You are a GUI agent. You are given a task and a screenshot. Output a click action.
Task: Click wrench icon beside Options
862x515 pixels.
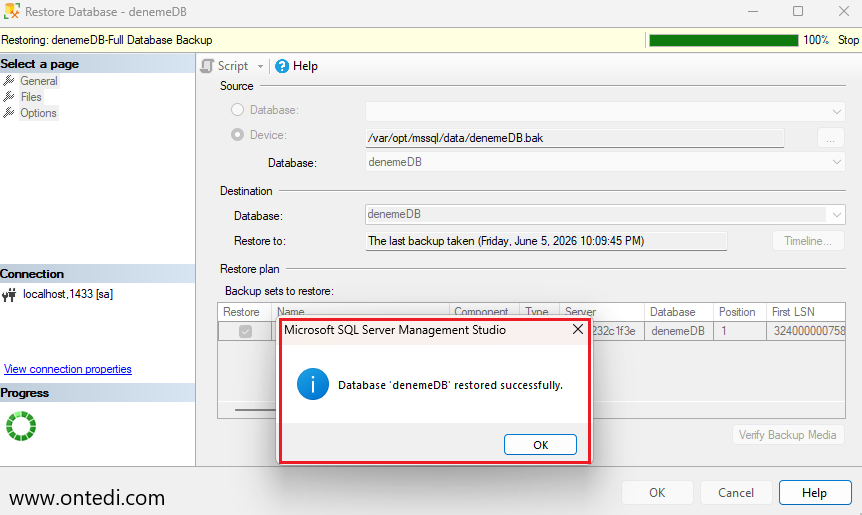[x=9, y=113]
